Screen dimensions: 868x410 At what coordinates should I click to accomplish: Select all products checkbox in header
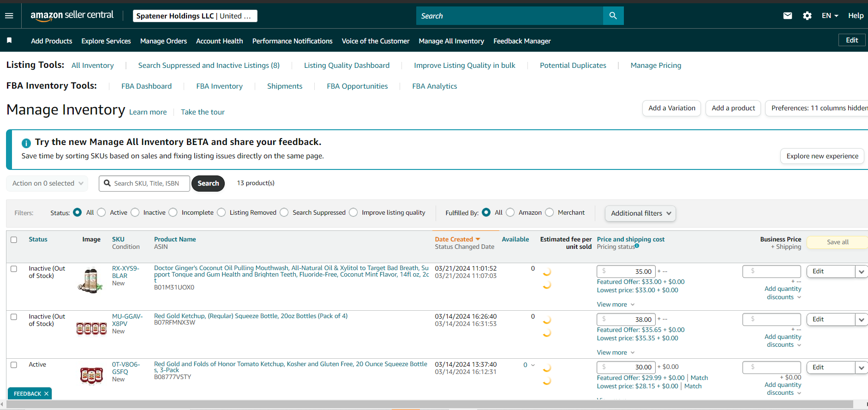(x=14, y=240)
